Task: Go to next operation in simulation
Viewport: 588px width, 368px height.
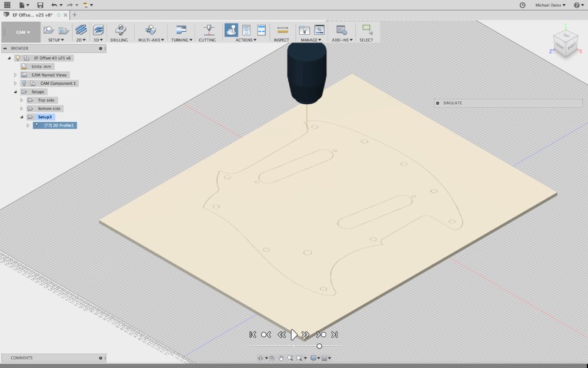Action: [321, 334]
